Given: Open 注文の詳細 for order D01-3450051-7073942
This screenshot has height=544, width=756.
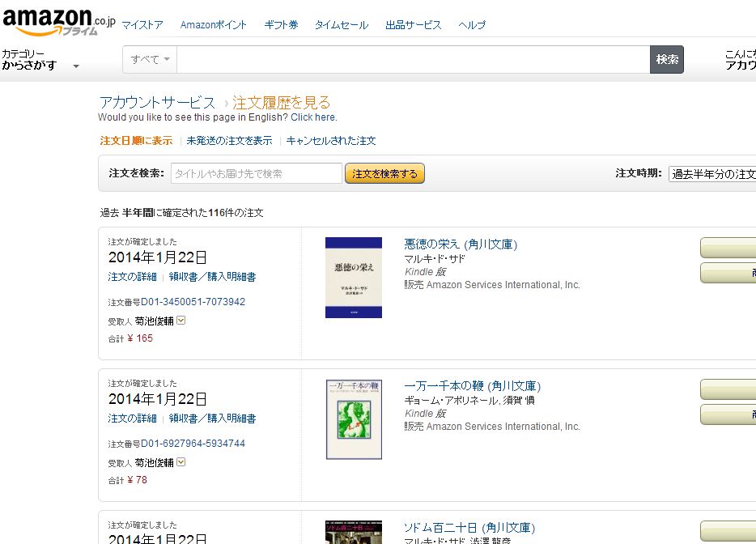Looking at the screenshot, I should coord(132,277).
